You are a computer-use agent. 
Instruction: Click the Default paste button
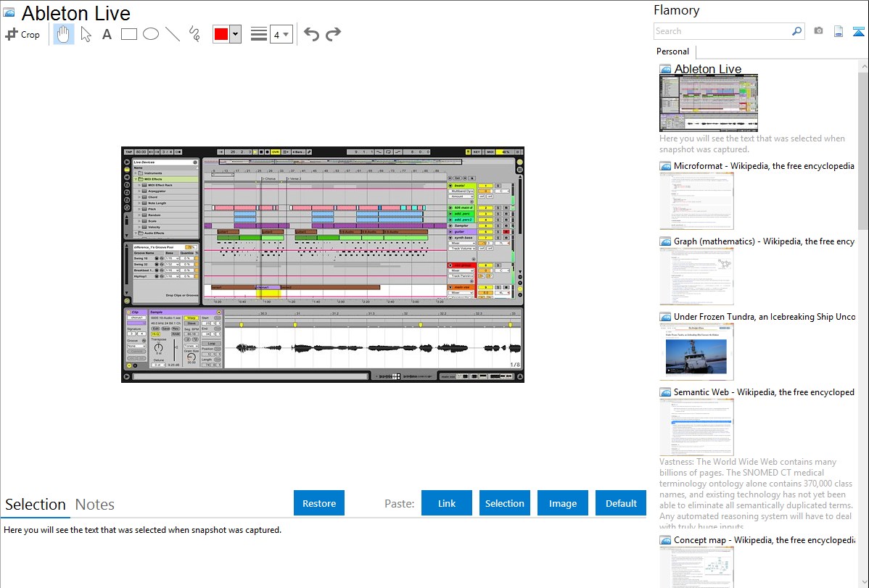pos(621,503)
